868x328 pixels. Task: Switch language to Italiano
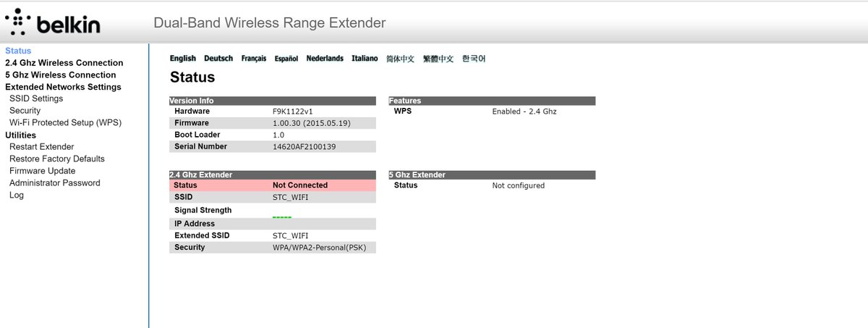pyautogui.click(x=365, y=59)
